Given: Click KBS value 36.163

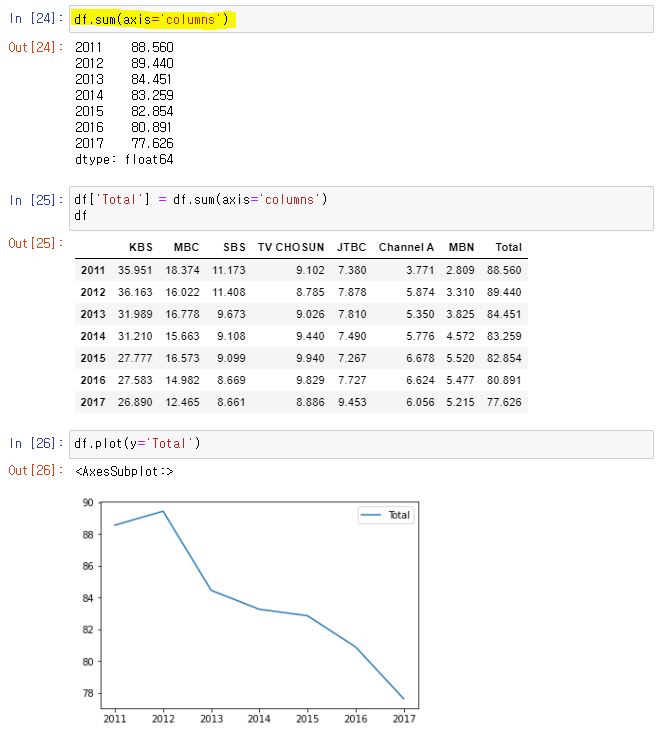Looking at the screenshot, I should click(x=135, y=292).
